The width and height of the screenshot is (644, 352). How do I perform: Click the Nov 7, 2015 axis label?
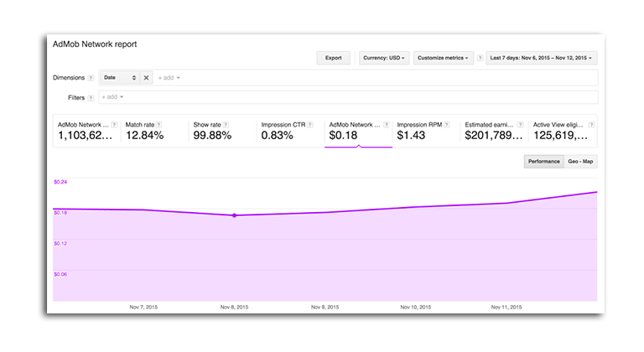[143, 308]
